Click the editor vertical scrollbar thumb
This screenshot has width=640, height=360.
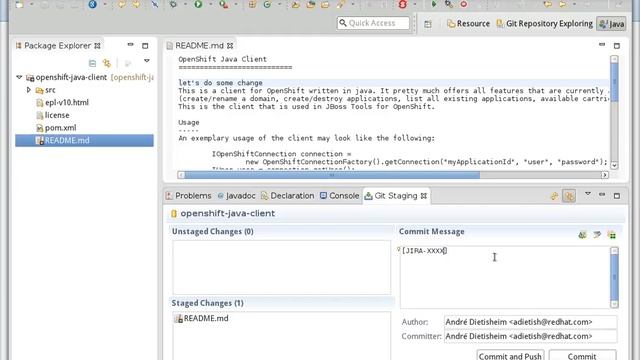coord(614,82)
